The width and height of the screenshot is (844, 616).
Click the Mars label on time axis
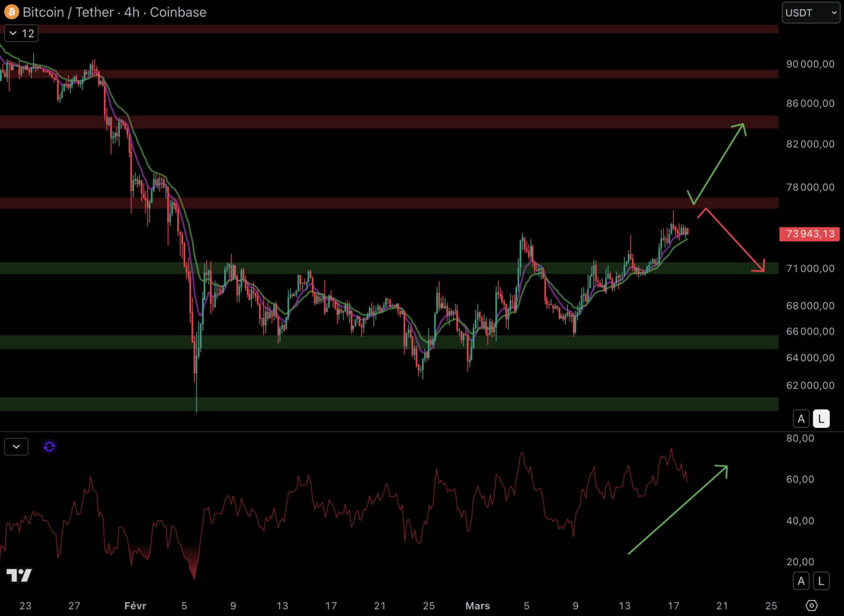pos(477,606)
